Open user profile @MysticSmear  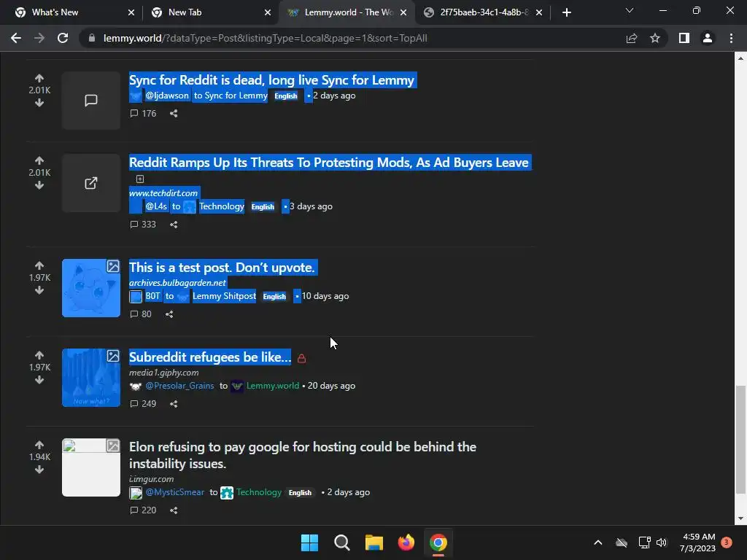(175, 492)
